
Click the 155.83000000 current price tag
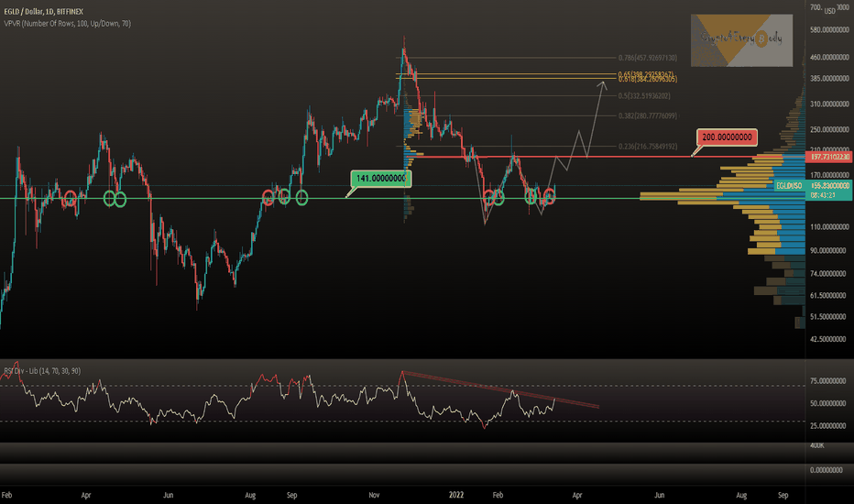click(829, 186)
